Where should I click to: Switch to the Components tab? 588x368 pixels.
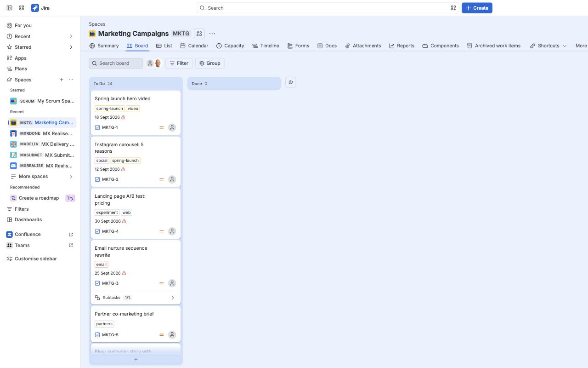(x=441, y=46)
